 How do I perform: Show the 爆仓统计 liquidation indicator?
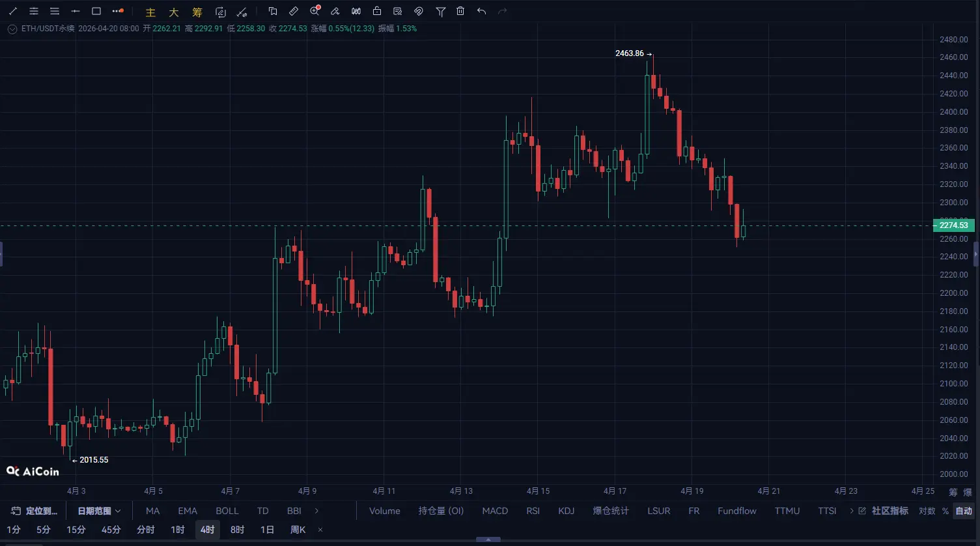pos(611,511)
